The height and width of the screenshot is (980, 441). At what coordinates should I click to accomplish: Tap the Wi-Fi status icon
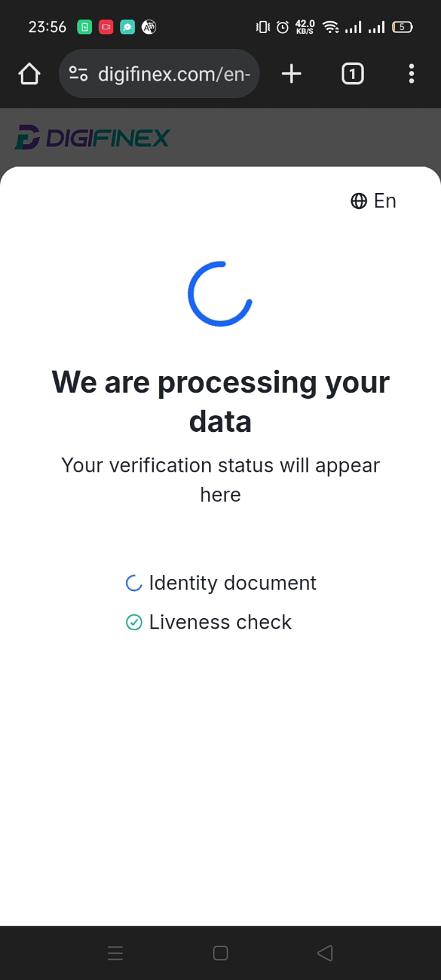(331, 27)
